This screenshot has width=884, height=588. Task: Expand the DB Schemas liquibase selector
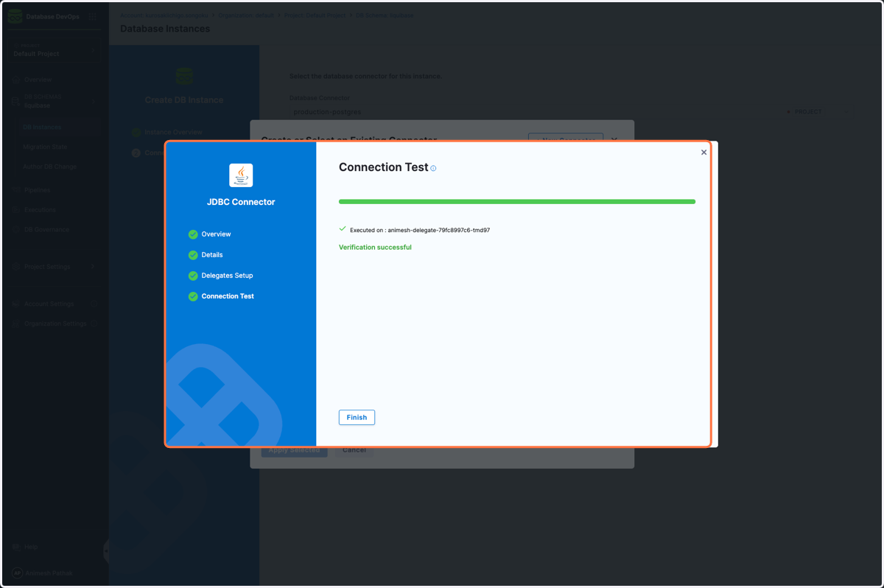coord(55,102)
